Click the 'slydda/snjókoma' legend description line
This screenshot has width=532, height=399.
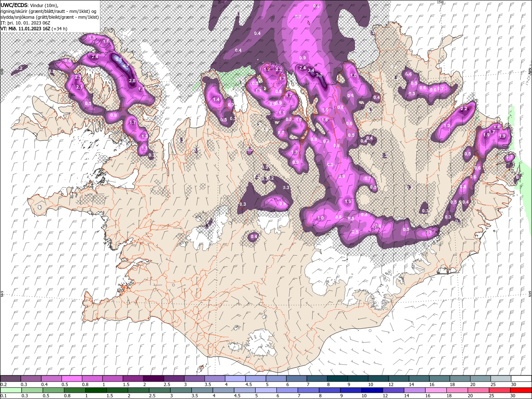[50, 17]
